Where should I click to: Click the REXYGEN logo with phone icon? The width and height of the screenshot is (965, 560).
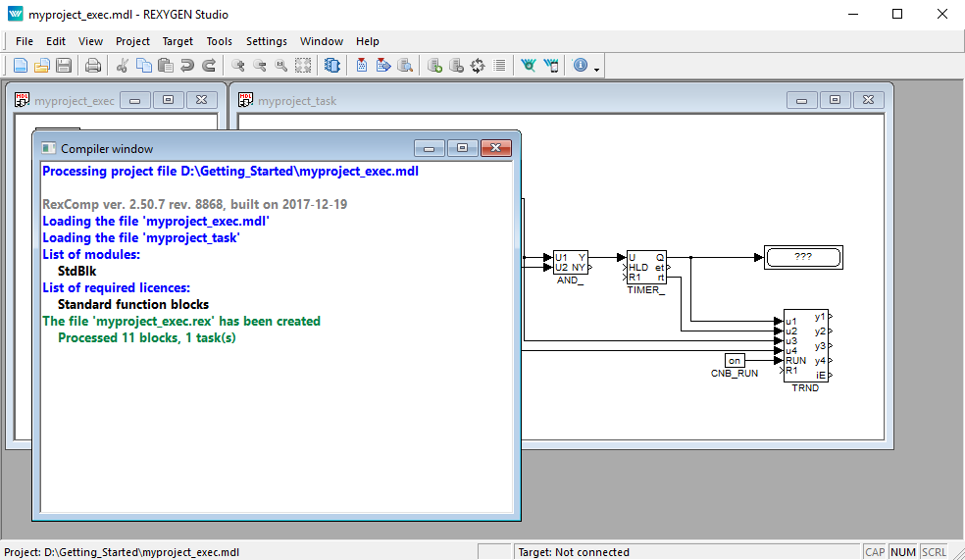point(551,66)
